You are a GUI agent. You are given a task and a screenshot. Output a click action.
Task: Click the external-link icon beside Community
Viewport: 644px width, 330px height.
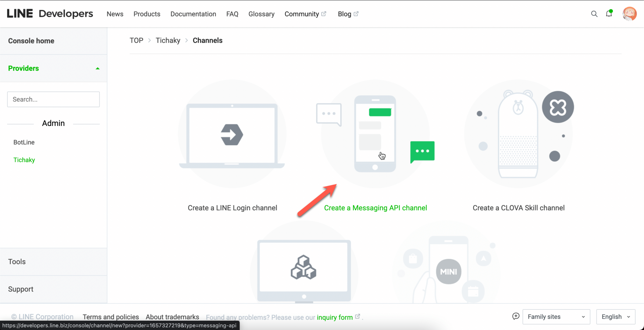(324, 14)
